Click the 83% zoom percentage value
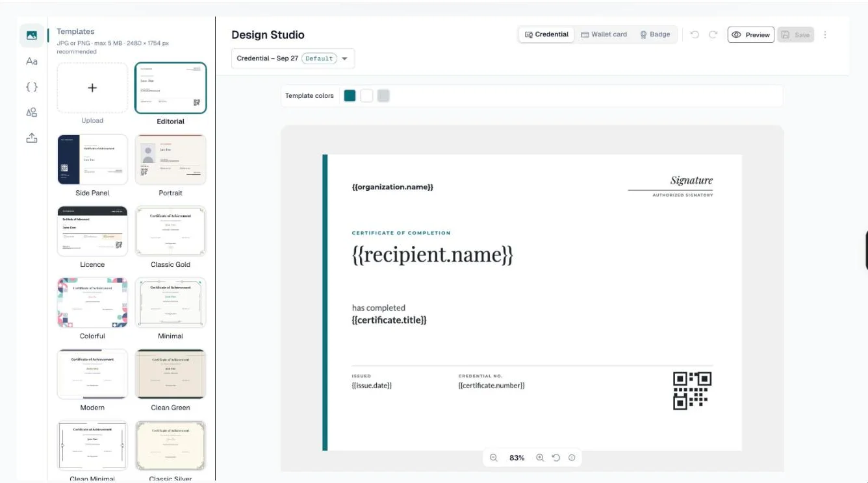The image size is (868, 483). coord(517,458)
